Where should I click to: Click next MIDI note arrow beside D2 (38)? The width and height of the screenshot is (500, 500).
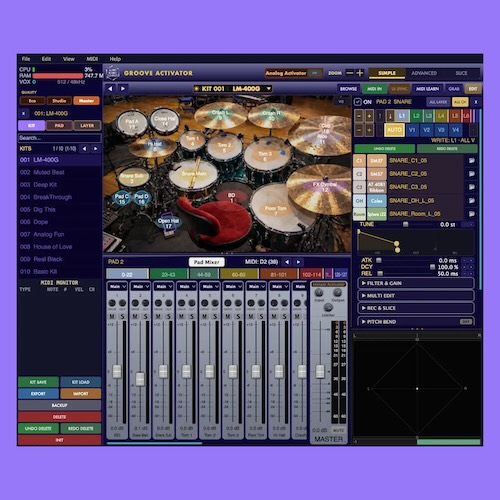pyautogui.click(x=298, y=262)
